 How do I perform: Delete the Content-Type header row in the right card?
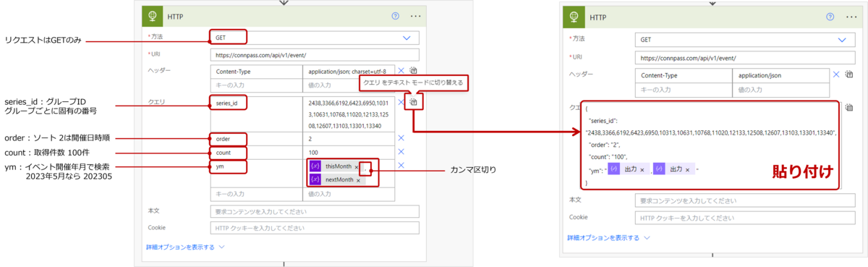click(836, 74)
